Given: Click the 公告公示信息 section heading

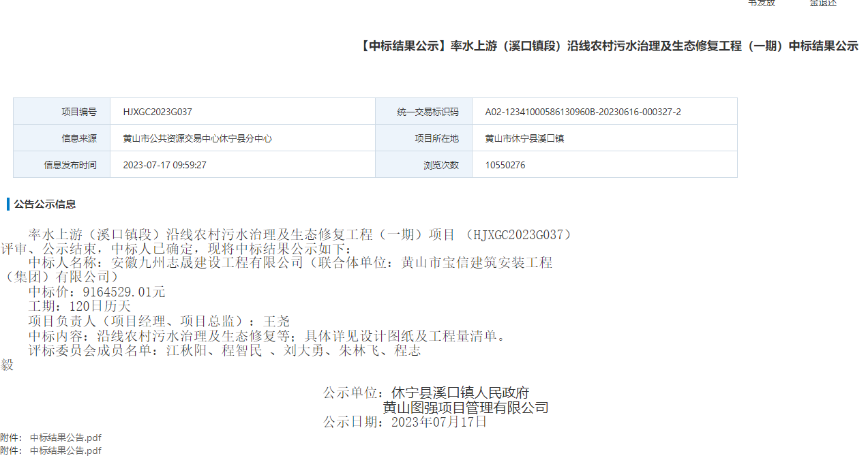Looking at the screenshot, I should click(45, 204).
